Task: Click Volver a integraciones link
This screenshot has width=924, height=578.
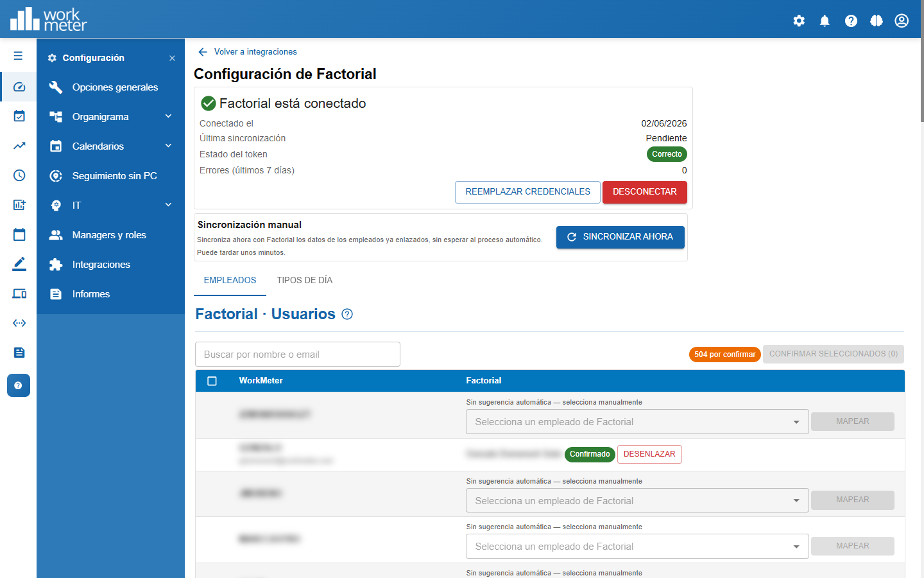Action: 248,52
